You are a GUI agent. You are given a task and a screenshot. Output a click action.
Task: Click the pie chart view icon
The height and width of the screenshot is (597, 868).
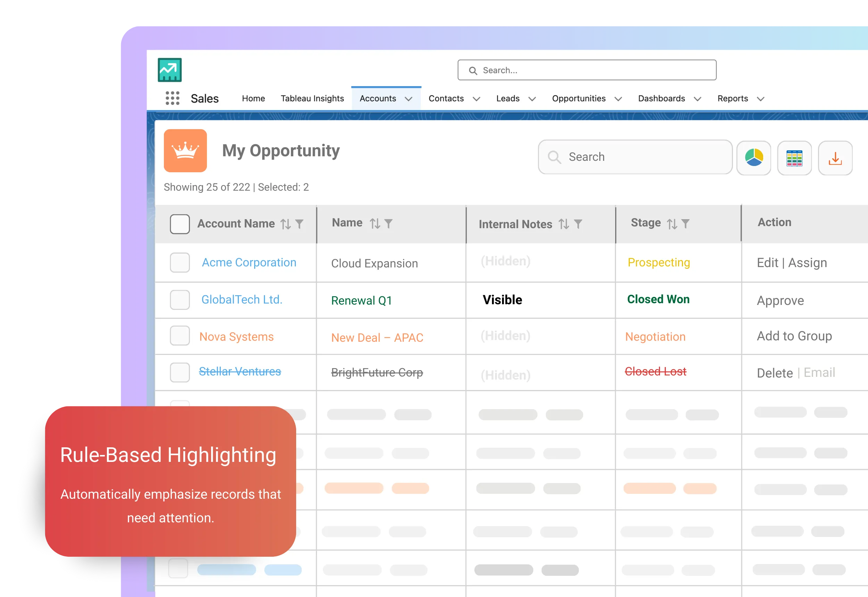pyautogui.click(x=753, y=158)
